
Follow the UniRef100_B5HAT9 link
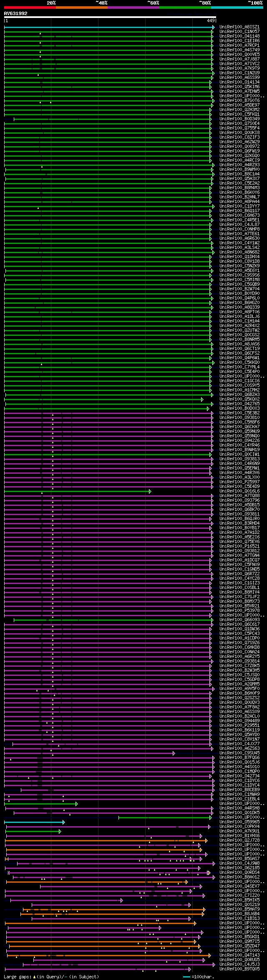tap(239, 909)
